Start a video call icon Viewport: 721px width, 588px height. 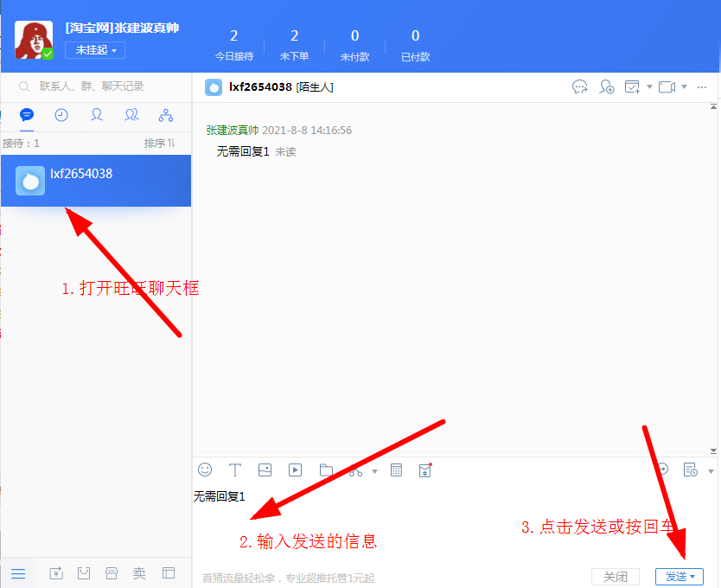(667, 86)
